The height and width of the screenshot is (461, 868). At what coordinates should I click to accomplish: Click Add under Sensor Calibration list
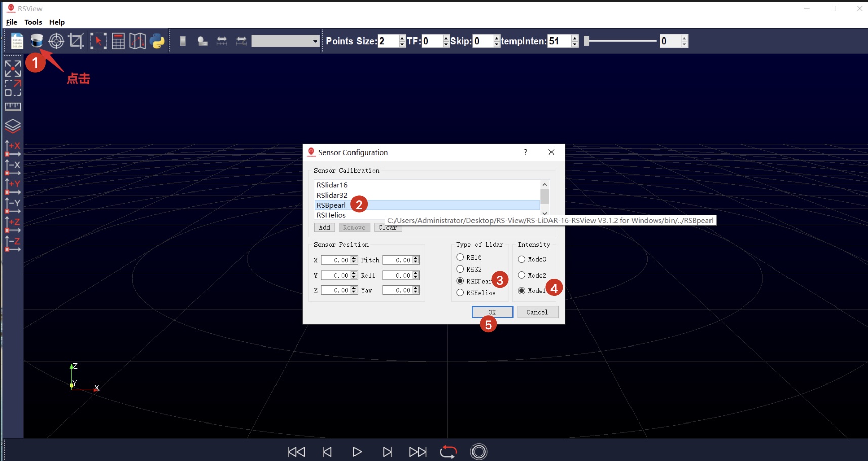[325, 227]
